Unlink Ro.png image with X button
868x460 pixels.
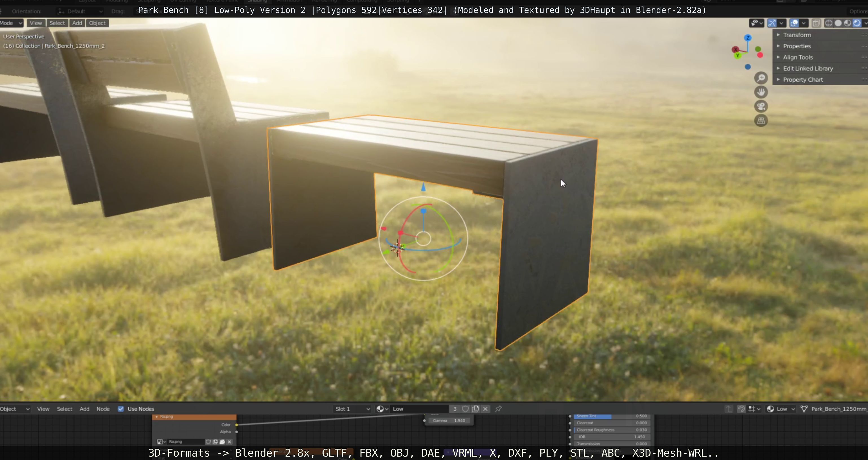(x=229, y=442)
